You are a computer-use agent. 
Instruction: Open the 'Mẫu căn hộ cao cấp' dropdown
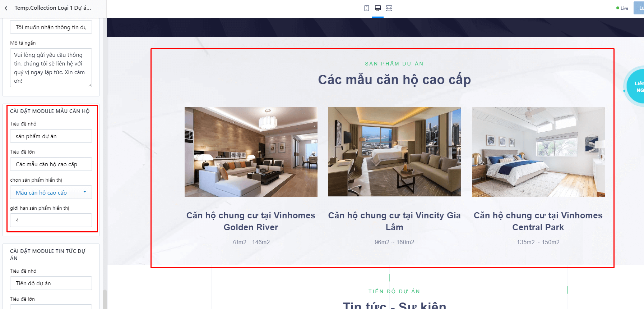tap(51, 192)
